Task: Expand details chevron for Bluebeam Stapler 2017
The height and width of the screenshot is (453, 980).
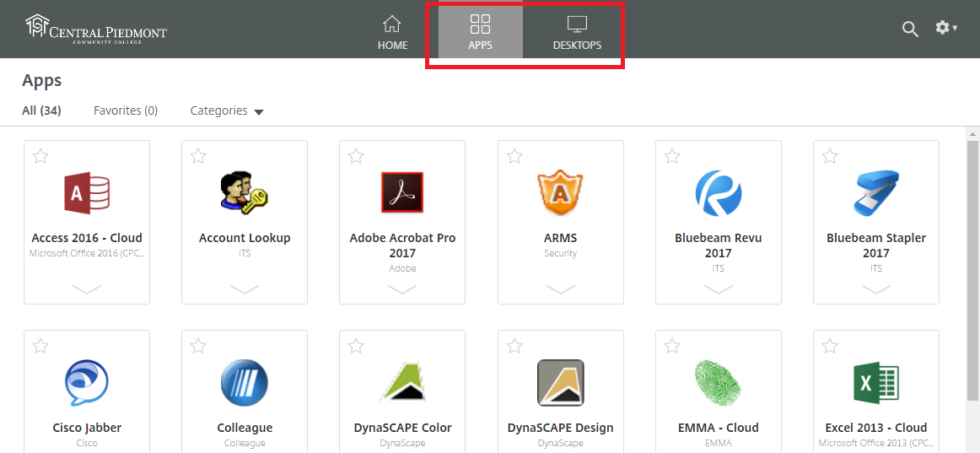Action: click(876, 289)
